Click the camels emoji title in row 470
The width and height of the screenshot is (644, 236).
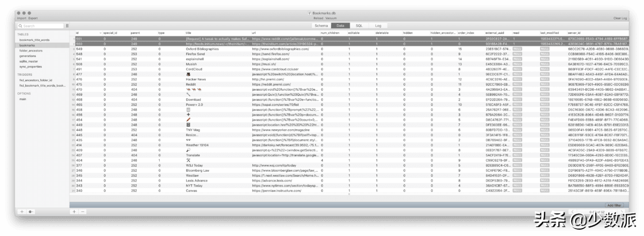click(193, 89)
